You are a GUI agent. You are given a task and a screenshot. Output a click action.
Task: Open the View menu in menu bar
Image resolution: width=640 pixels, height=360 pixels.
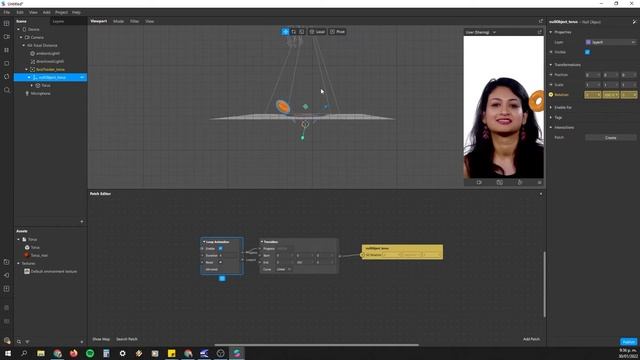pyautogui.click(x=33, y=12)
